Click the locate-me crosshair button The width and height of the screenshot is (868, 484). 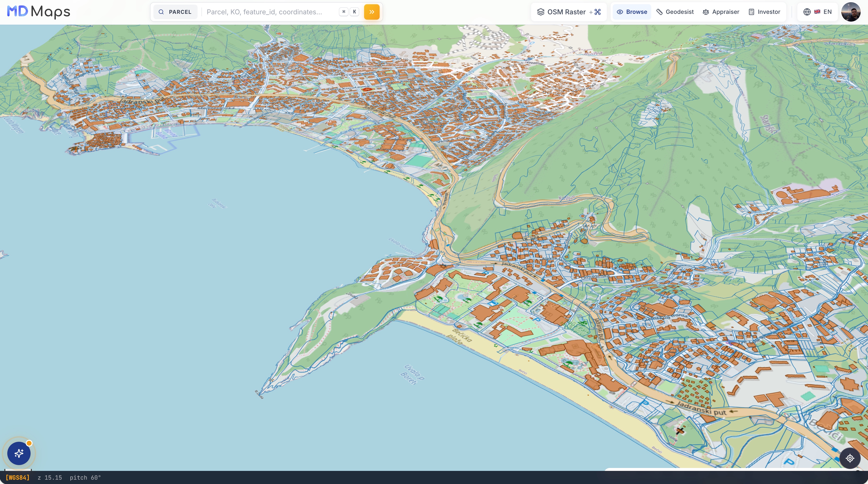[x=850, y=458]
